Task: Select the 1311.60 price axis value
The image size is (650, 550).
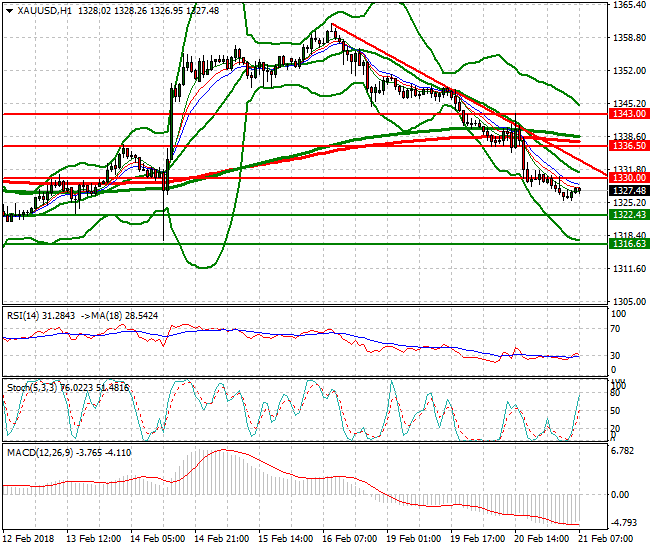Action: point(629,269)
